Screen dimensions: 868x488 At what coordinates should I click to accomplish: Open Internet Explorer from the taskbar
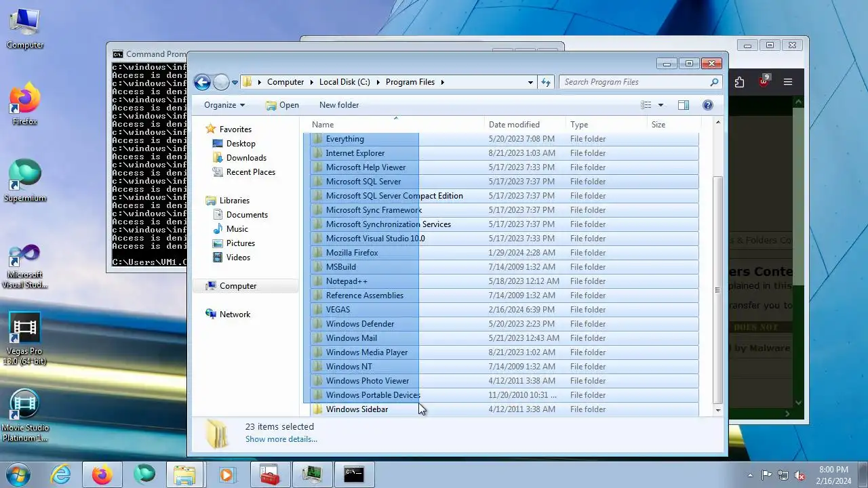61,474
